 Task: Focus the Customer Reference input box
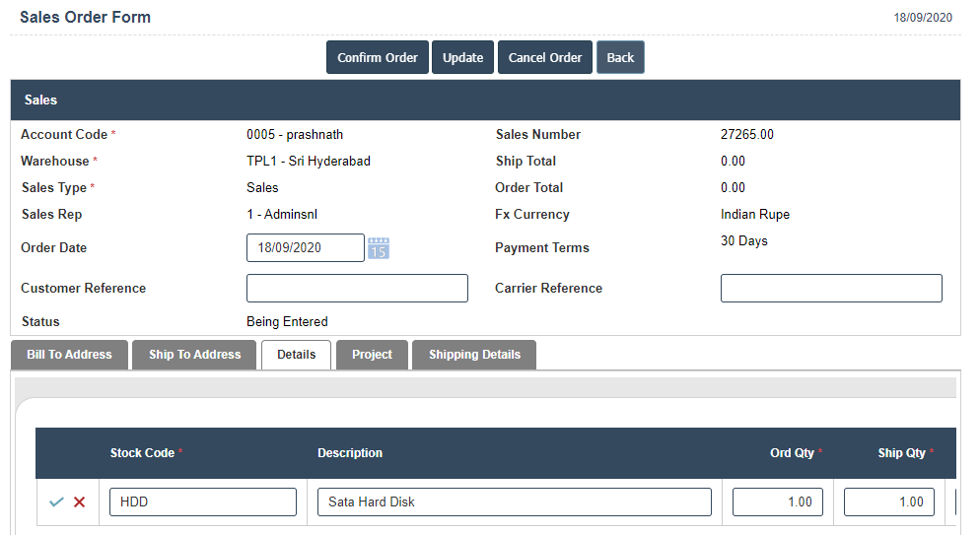tap(357, 289)
